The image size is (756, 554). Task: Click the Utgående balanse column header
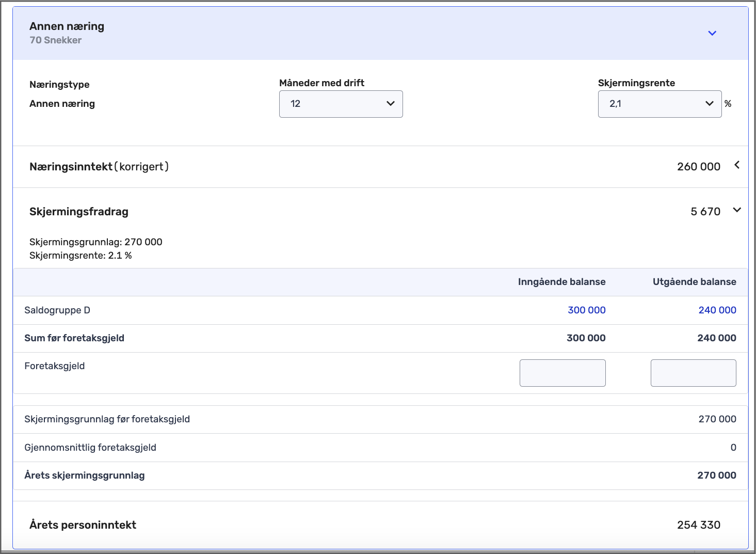coord(694,282)
